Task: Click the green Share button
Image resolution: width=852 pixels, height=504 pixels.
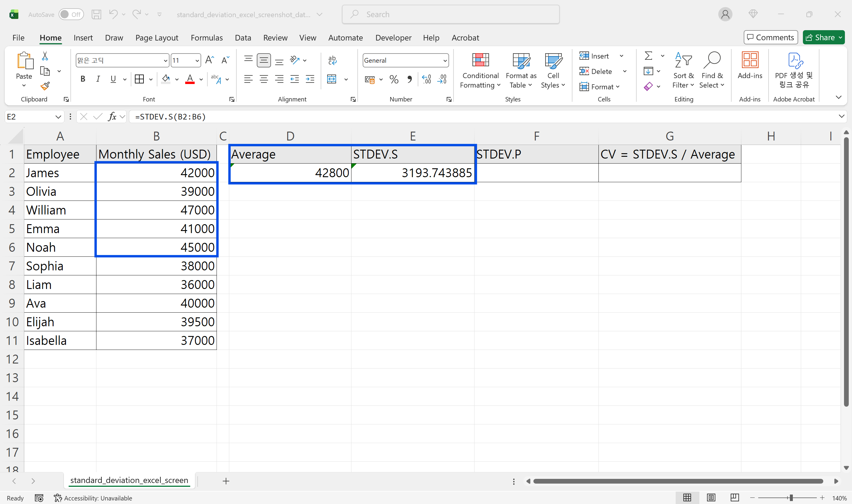Action: 820,37
